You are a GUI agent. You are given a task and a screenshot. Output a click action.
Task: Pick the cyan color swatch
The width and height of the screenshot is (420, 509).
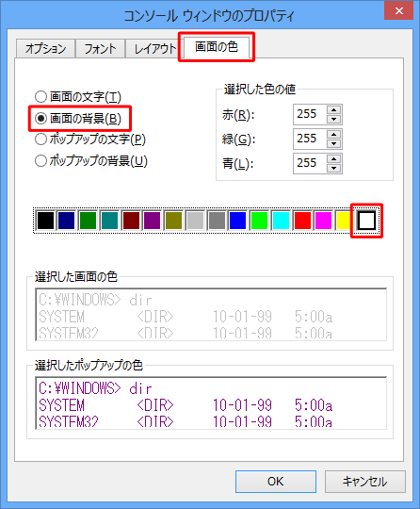281,221
